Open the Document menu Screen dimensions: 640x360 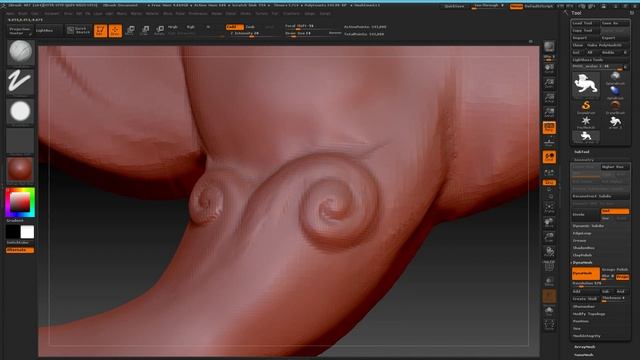[x=51, y=13]
